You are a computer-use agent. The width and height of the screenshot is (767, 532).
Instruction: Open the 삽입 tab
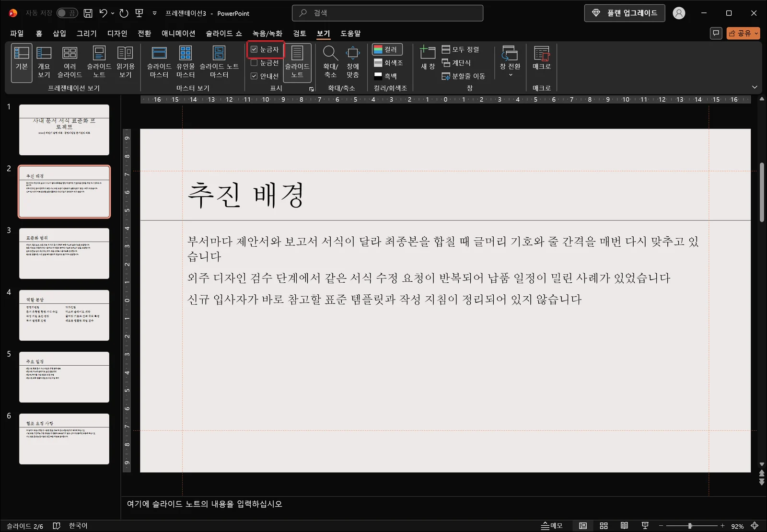59,33
